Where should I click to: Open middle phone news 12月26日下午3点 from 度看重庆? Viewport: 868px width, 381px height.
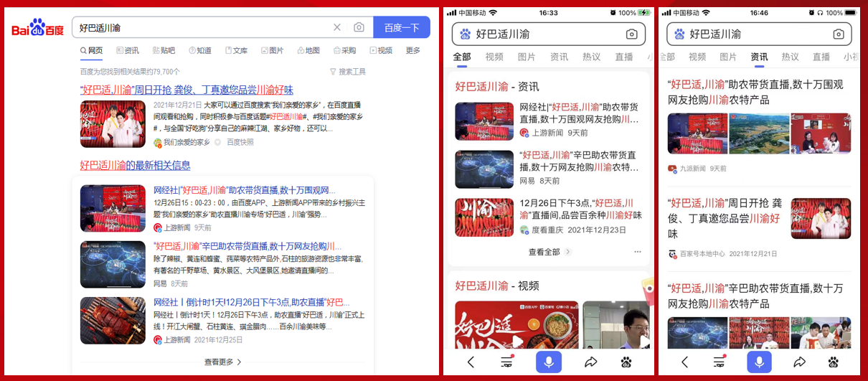[x=548, y=217]
